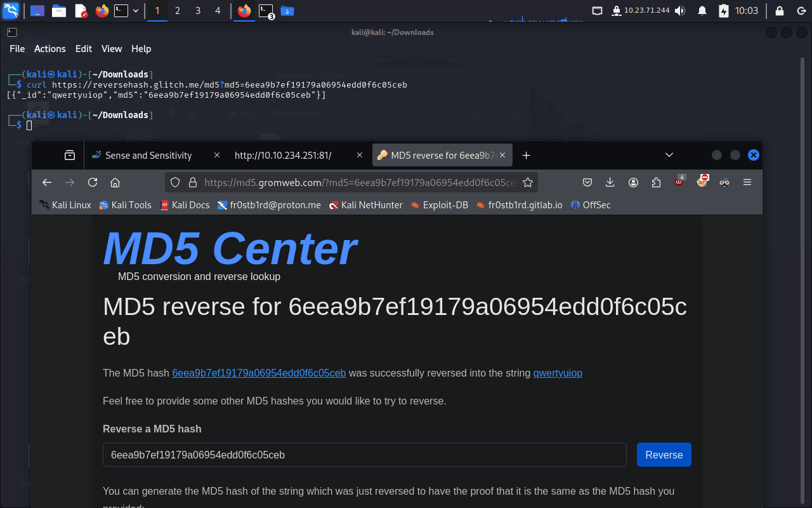The height and width of the screenshot is (508, 812).
Task: Open the Exploit-DB bookmark
Action: click(x=445, y=205)
